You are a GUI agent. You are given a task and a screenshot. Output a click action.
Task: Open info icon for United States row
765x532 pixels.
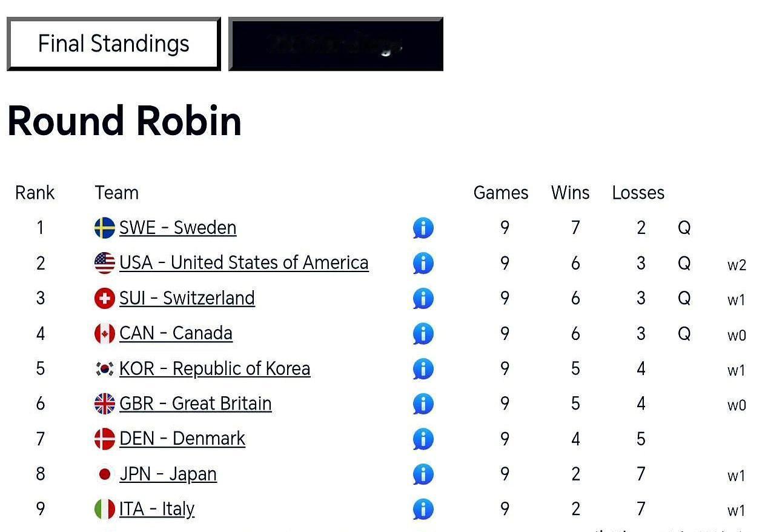pos(423,264)
